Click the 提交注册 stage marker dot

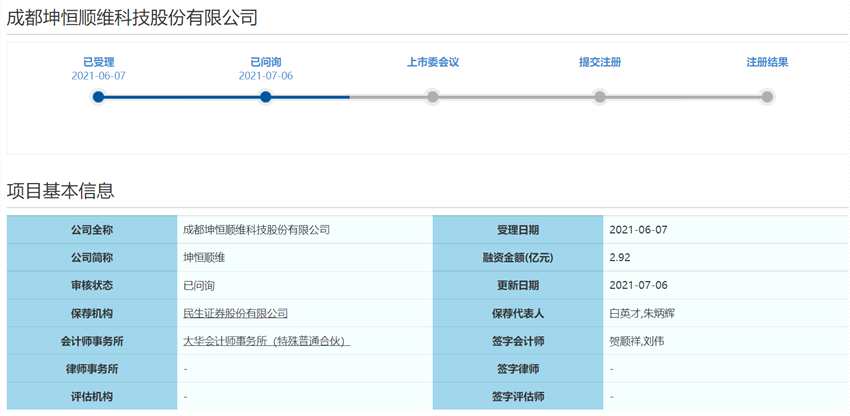pos(600,97)
